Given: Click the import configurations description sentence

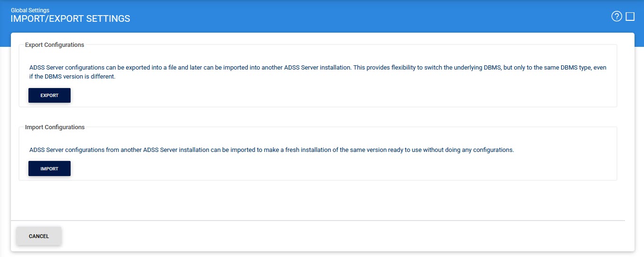Looking at the screenshot, I should (x=272, y=150).
